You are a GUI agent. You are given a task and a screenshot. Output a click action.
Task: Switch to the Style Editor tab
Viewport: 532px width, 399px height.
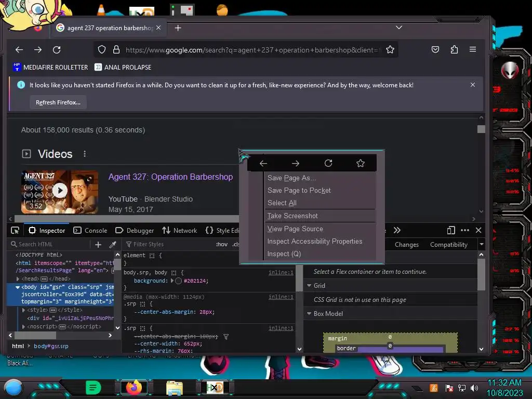coord(222,230)
